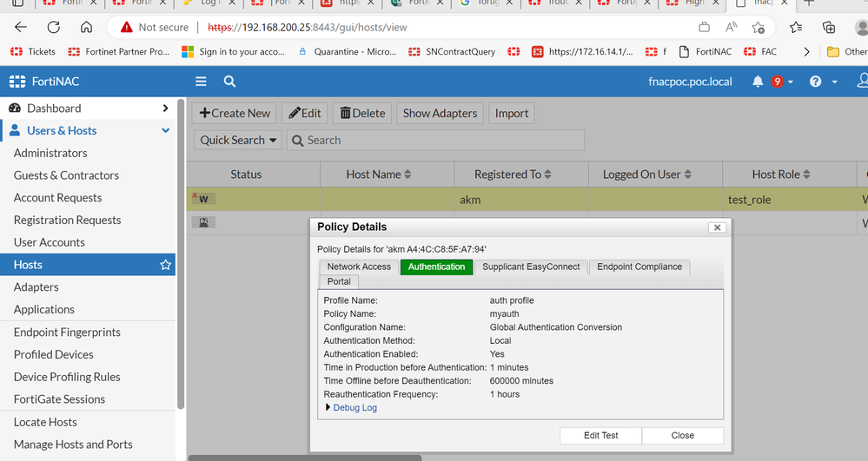Screen dimensions: 868x461
Task: Click the FortiNAC logo
Action: pyautogui.click(x=44, y=82)
